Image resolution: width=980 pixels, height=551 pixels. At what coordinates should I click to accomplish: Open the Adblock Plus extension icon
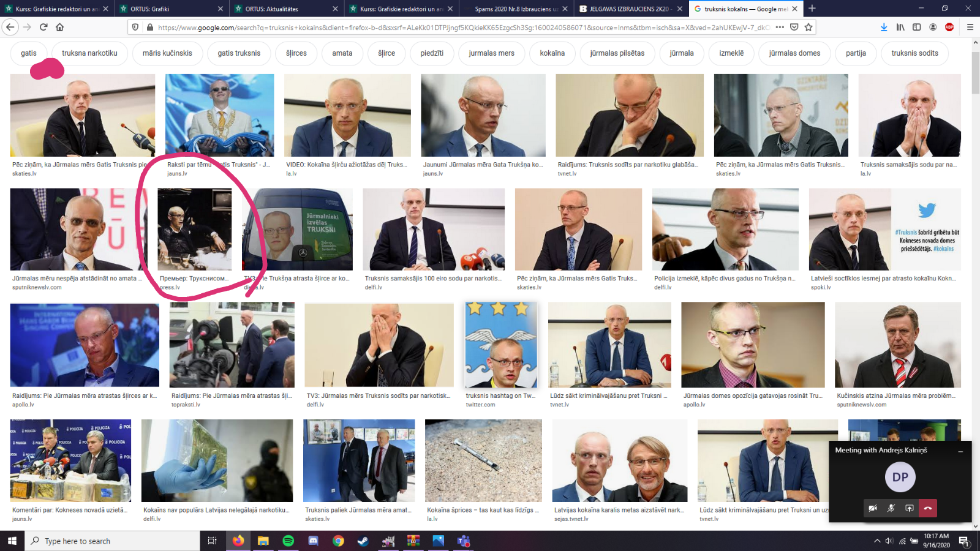coord(949,27)
